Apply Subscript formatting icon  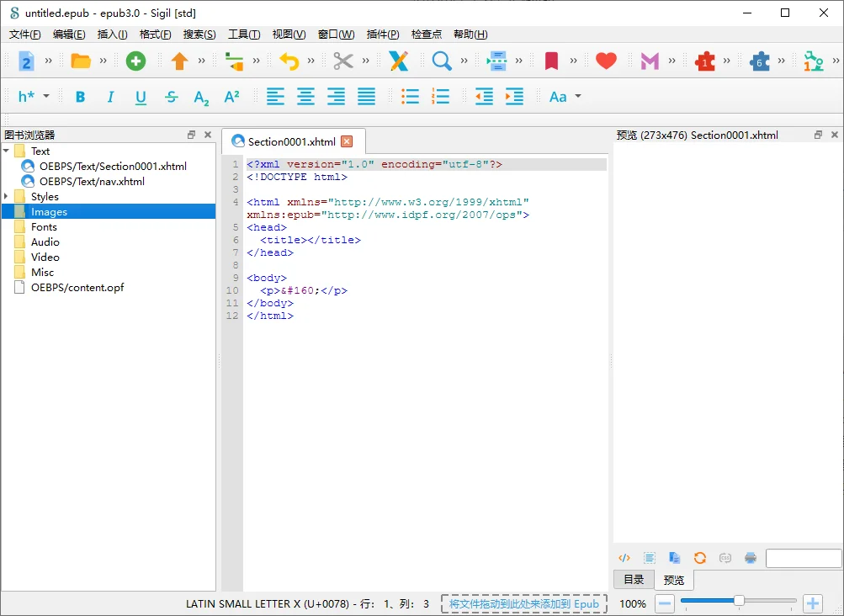[x=201, y=98]
